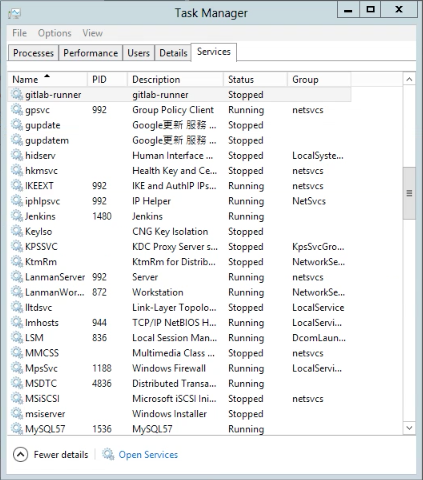Select the gear icon beside msiserver
Screen dimensions: 423x480
click(17, 413)
